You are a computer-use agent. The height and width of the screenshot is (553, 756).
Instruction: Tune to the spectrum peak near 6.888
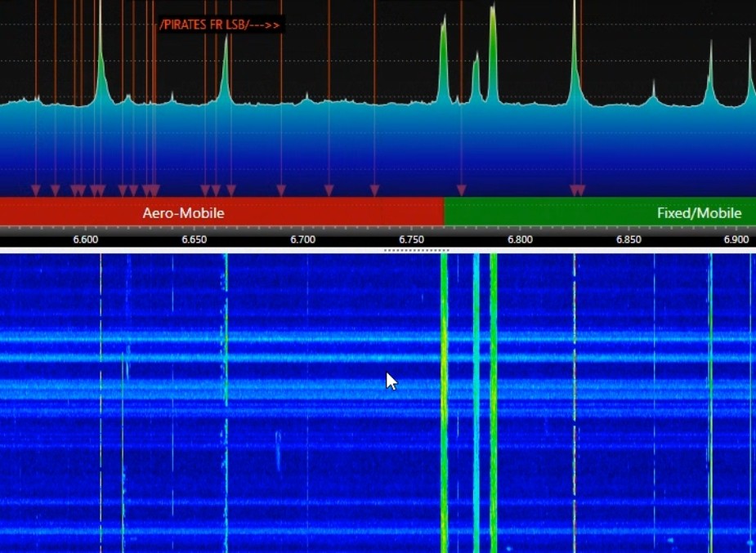pos(711,72)
